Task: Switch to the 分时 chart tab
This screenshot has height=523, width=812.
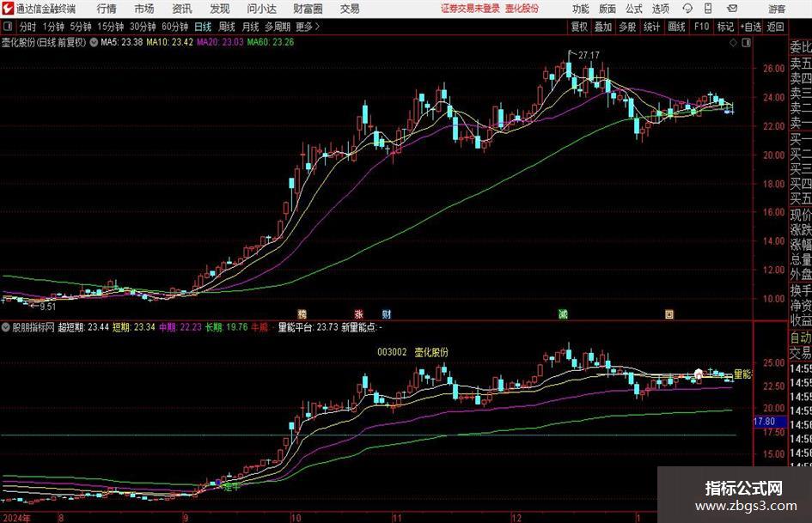Action: coord(27,27)
